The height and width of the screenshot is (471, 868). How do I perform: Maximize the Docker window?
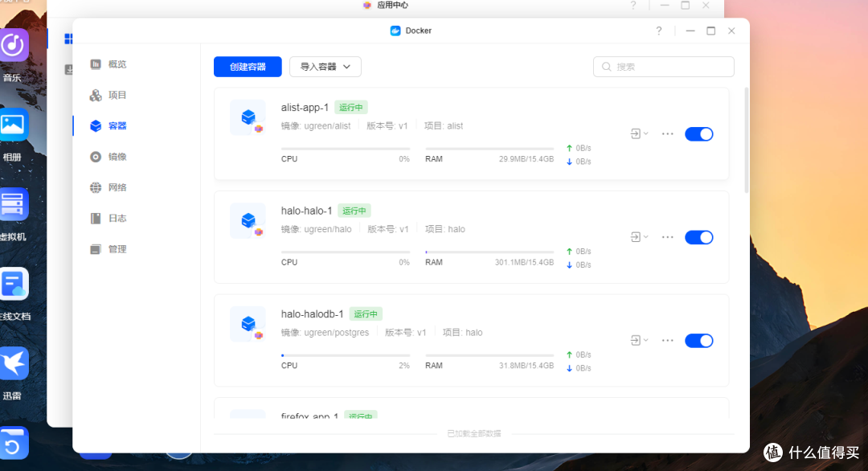pyautogui.click(x=710, y=31)
